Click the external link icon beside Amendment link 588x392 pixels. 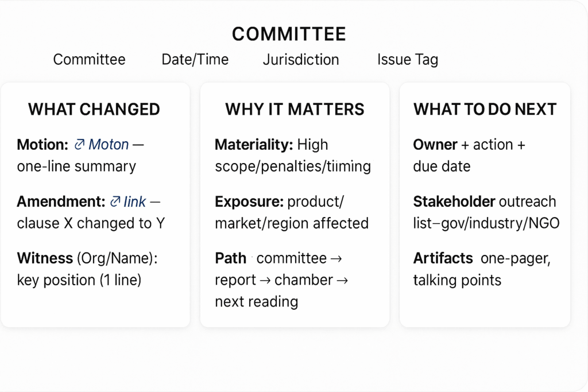[115, 201]
